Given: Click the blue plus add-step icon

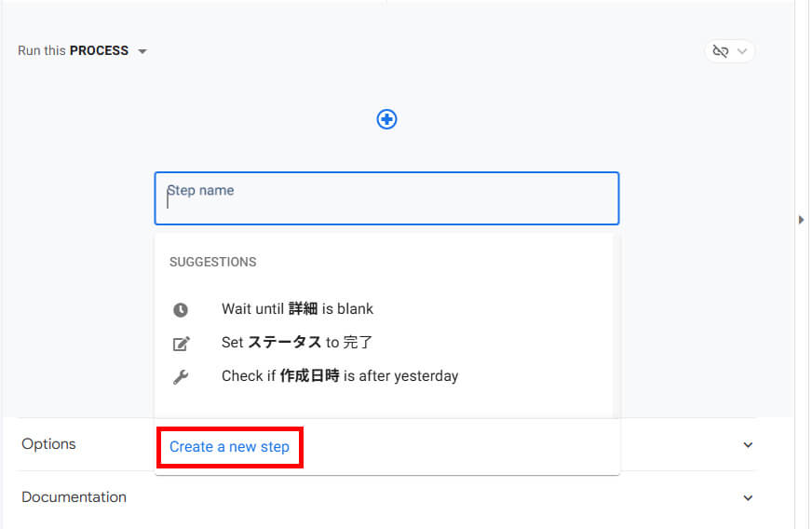Looking at the screenshot, I should 386,119.
